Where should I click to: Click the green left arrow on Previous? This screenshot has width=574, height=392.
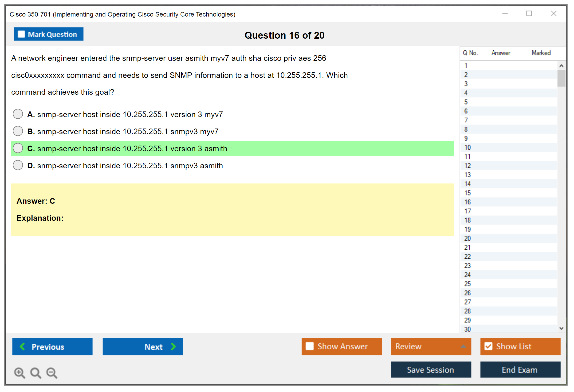coord(23,346)
